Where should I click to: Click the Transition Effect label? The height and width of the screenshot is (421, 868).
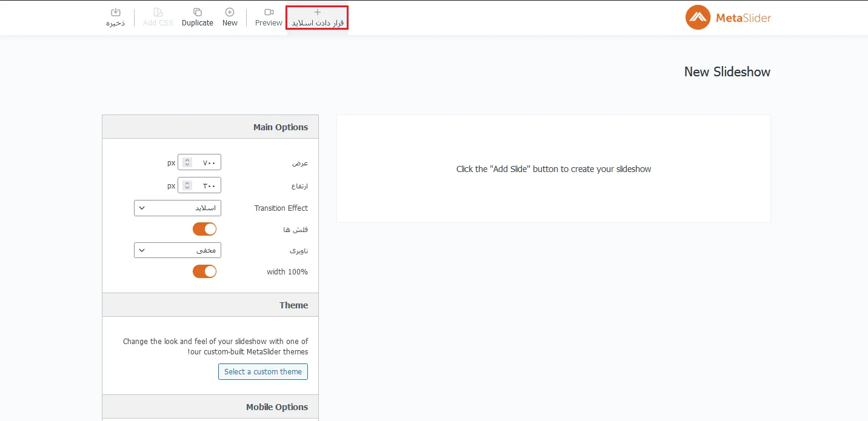281,208
